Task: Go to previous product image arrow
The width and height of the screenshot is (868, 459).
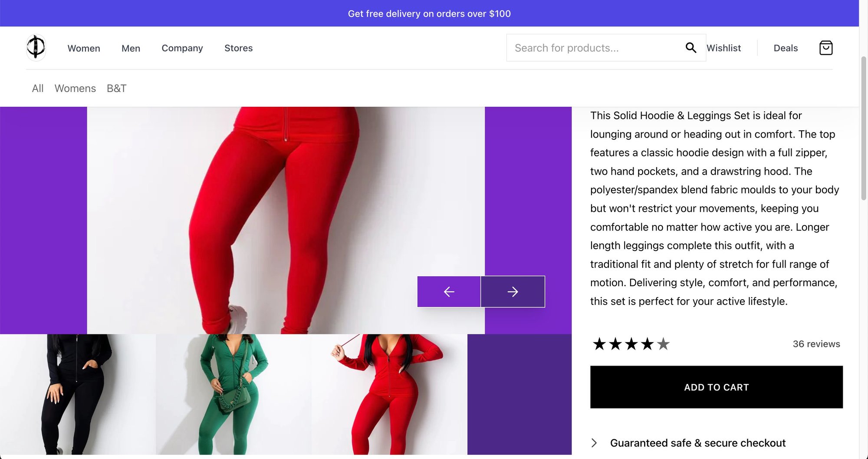Action: point(449,292)
